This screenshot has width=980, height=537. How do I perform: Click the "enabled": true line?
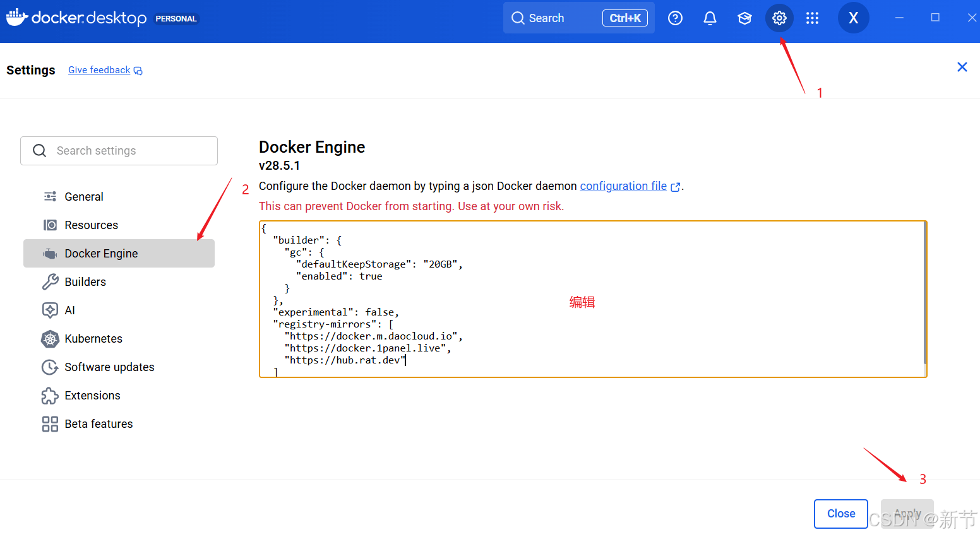339,276
